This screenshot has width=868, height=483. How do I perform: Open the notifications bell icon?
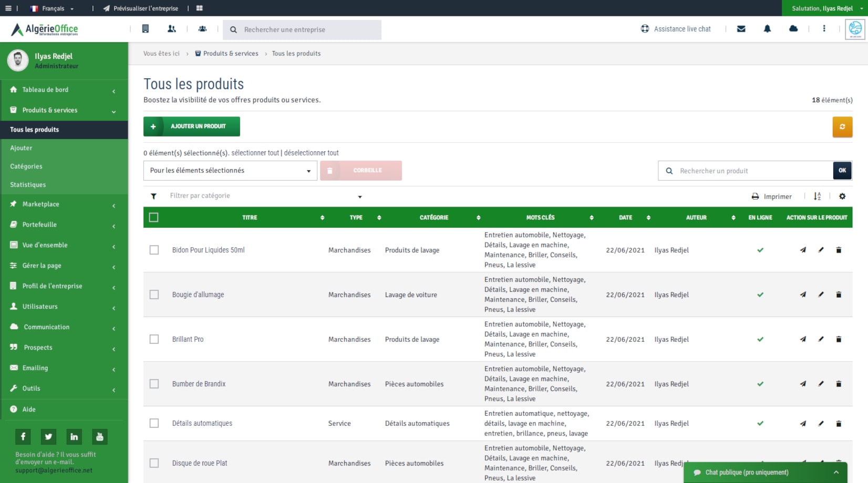pos(767,29)
